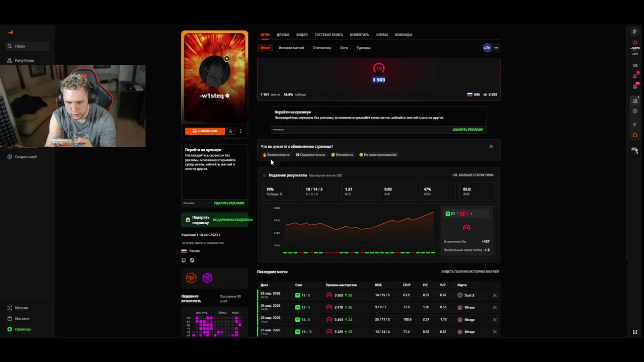Click СМ. БОЛЬШЕ СТАТИСТИКИ link
The width and height of the screenshot is (644, 362).
[473, 175]
